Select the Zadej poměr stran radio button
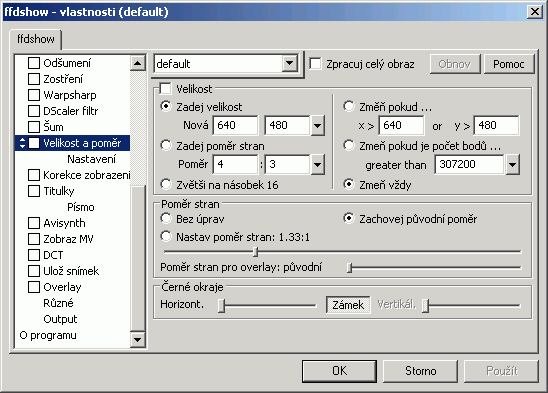 (166, 145)
